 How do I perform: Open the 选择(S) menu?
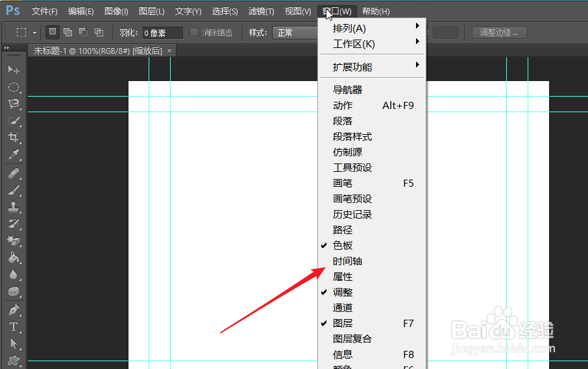click(x=225, y=11)
